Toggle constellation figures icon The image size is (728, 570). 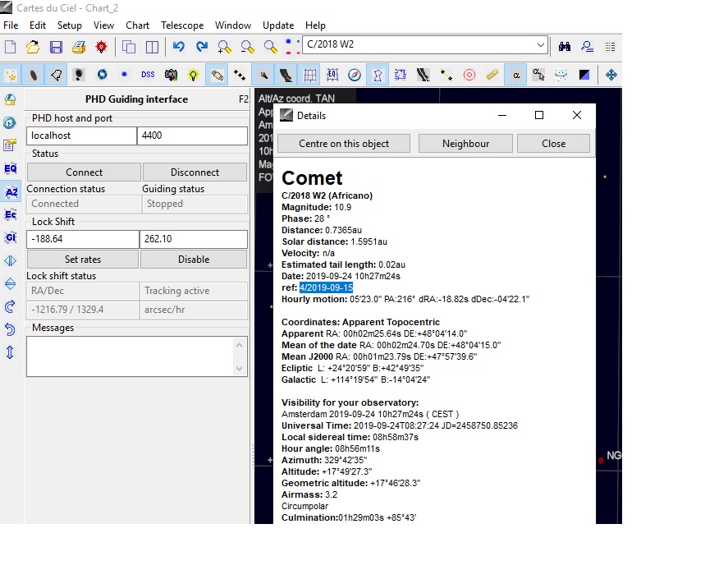coord(378,75)
